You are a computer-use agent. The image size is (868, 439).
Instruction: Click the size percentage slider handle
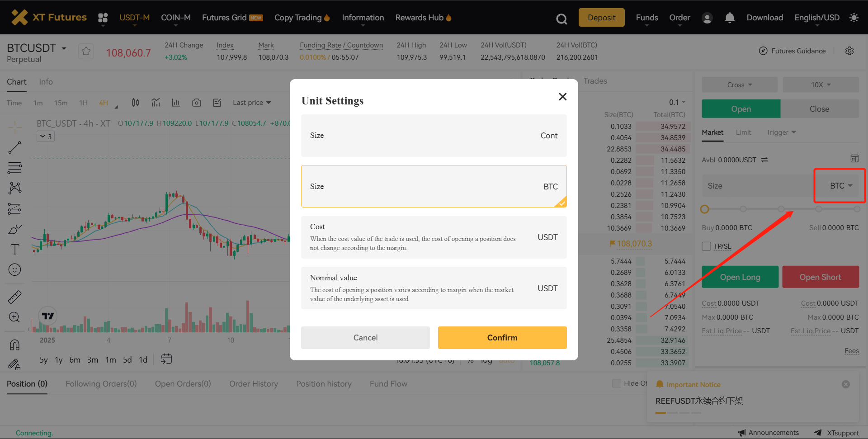tap(704, 209)
